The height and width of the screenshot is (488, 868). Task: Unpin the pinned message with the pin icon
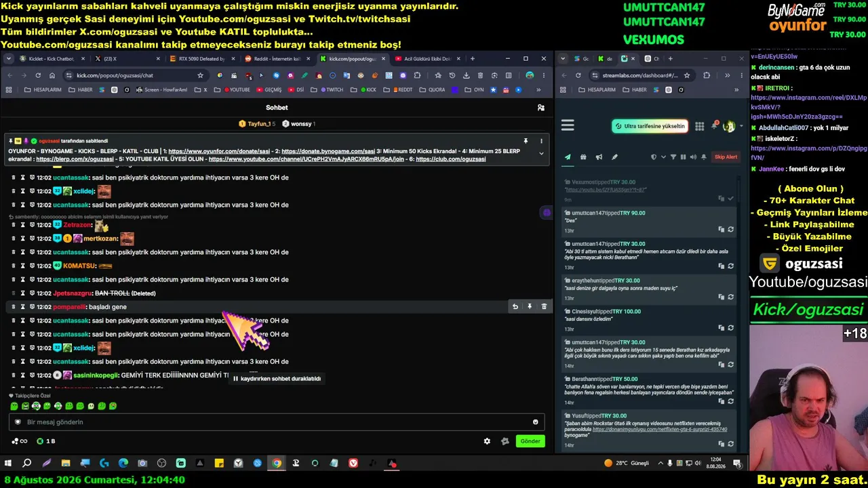tap(526, 141)
